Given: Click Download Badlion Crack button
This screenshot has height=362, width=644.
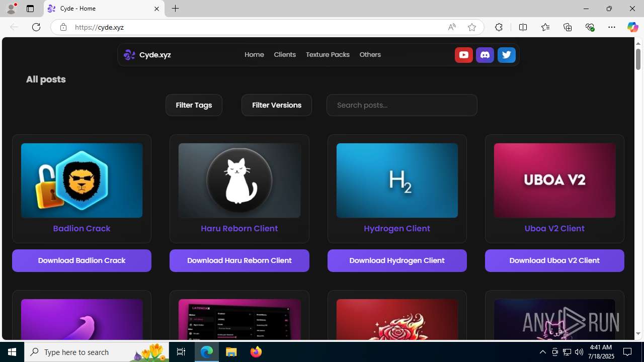Looking at the screenshot, I should pyautogui.click(x=82, y=260).
